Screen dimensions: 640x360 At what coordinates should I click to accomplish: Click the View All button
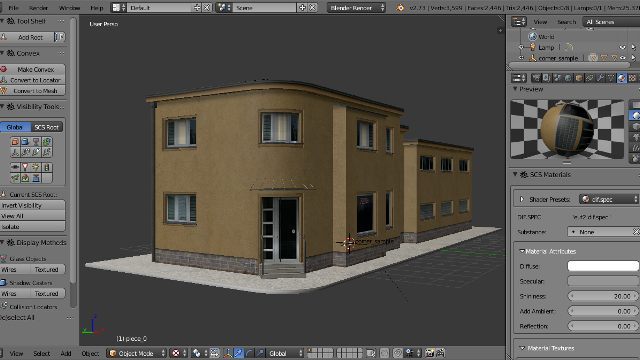33,216
